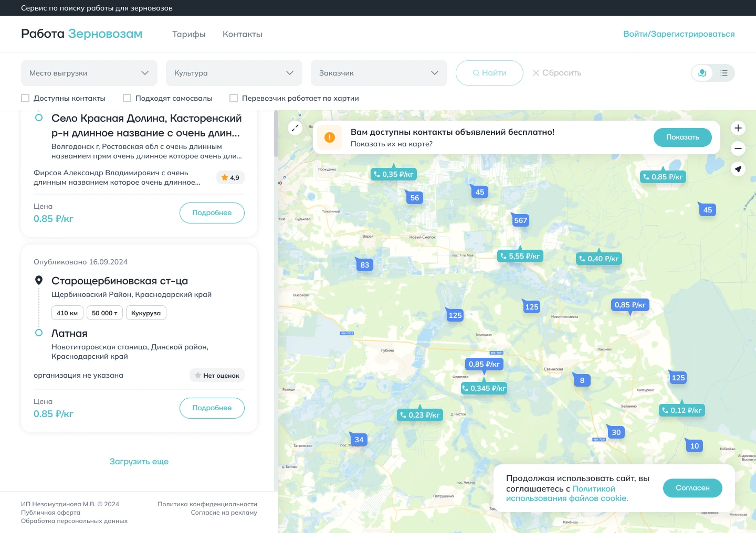
Task: Open Культура dropdown
Action: click(x=234, y=73)
